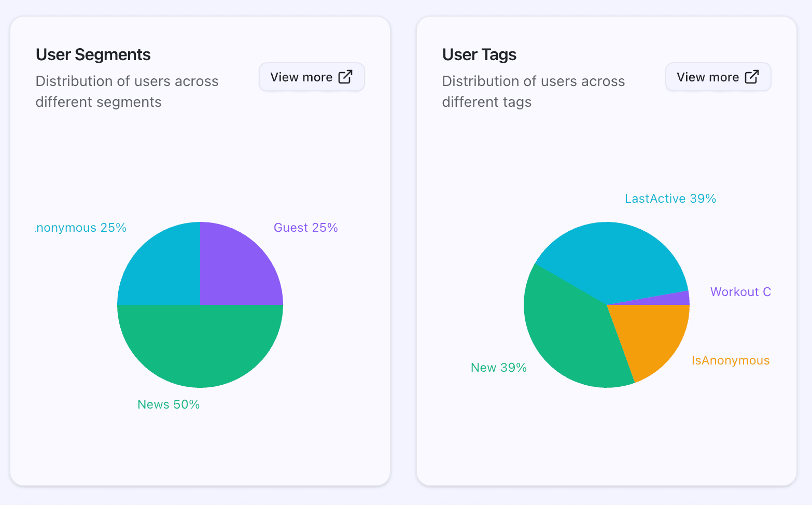
Task: Click the Guest 25% chart label
Action: point(305,228)
